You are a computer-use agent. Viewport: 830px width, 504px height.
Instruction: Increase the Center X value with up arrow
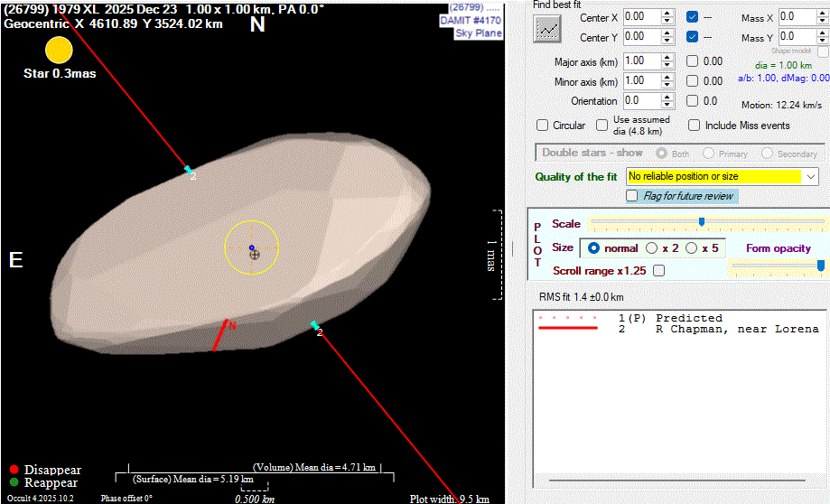pos(667,13)
